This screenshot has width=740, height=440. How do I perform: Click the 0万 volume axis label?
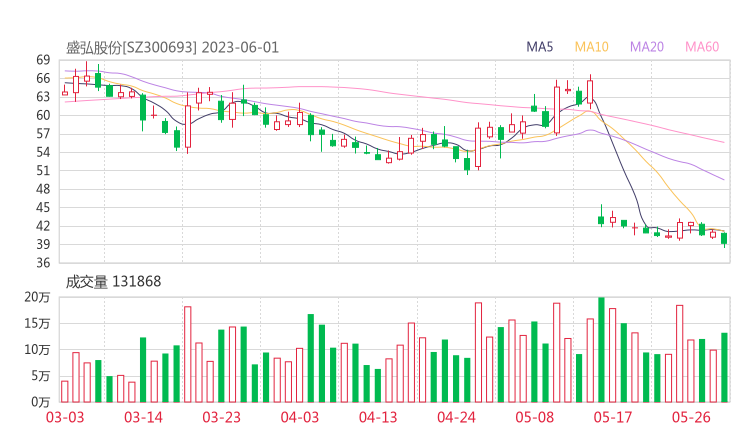tap(41, 402)
